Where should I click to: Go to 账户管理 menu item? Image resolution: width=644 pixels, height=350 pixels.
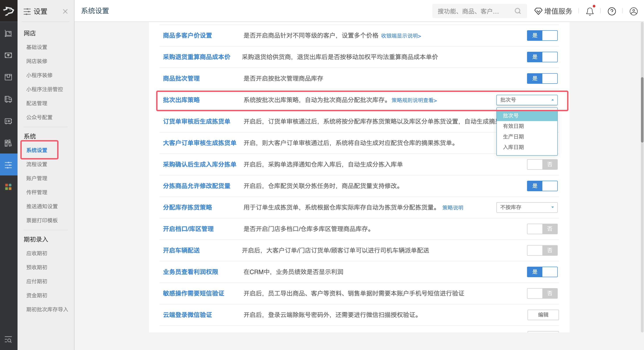37,178
